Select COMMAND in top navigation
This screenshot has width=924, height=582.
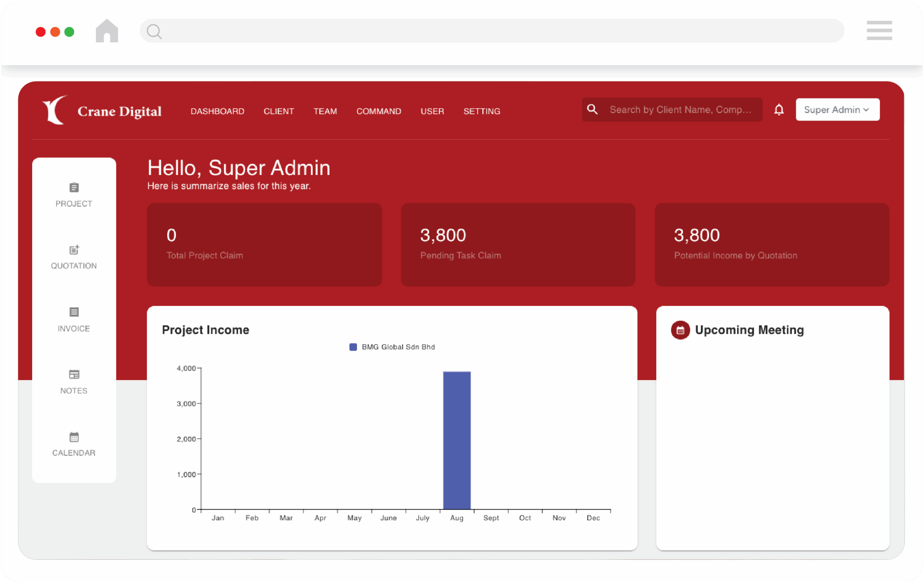coord(378,111)
